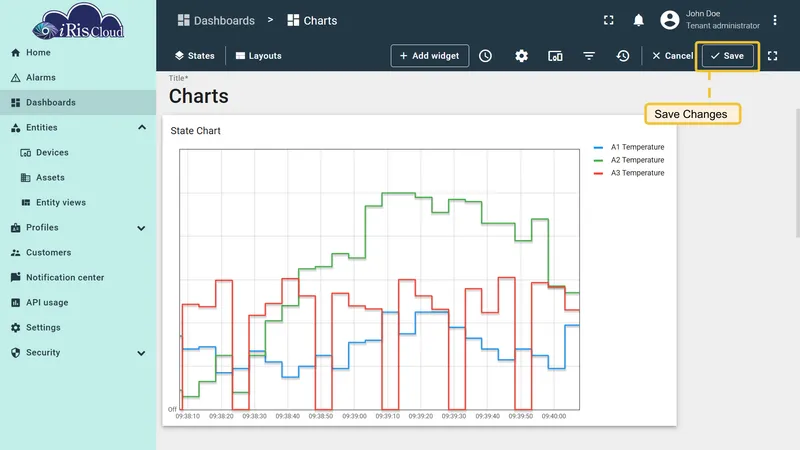Click the Entities shapes icon
800x450 pixels.
click(x=15, y=128)
